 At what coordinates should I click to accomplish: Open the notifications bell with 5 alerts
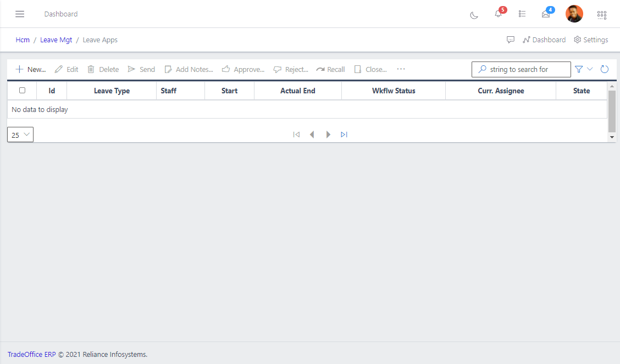(x=498, y=14)
